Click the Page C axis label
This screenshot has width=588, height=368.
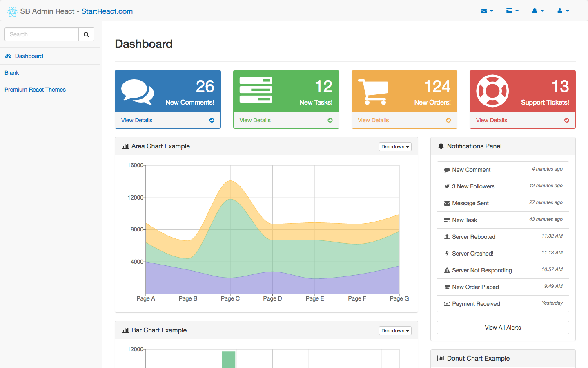(230, 298)
